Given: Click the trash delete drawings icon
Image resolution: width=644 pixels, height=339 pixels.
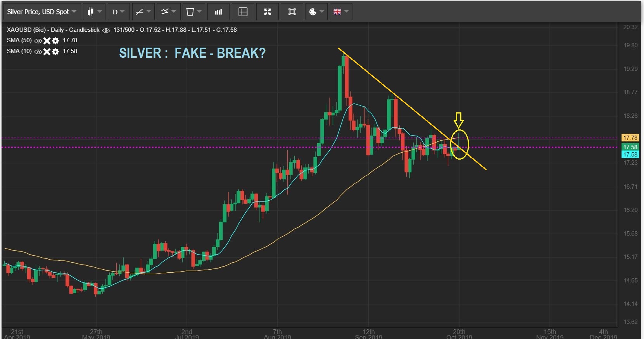Looking at the screenshot, I should (x=193, y=12).
